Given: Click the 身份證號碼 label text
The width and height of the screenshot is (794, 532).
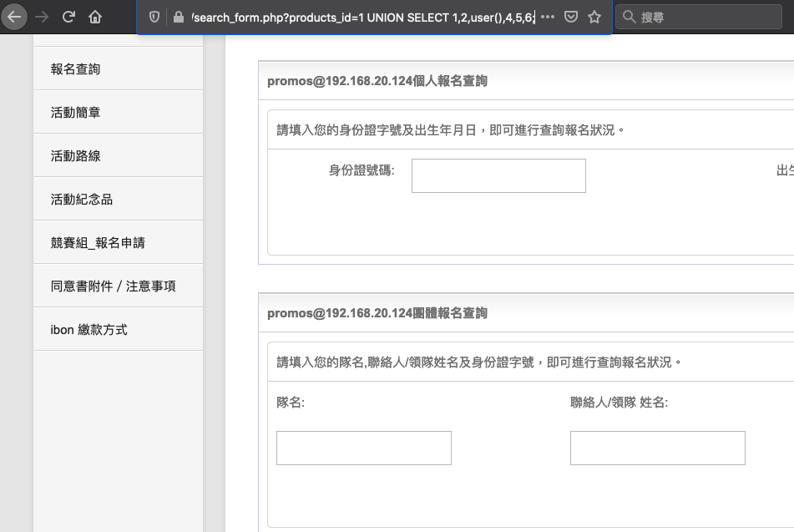Looking at the screenshot, I should click(362, 170).
